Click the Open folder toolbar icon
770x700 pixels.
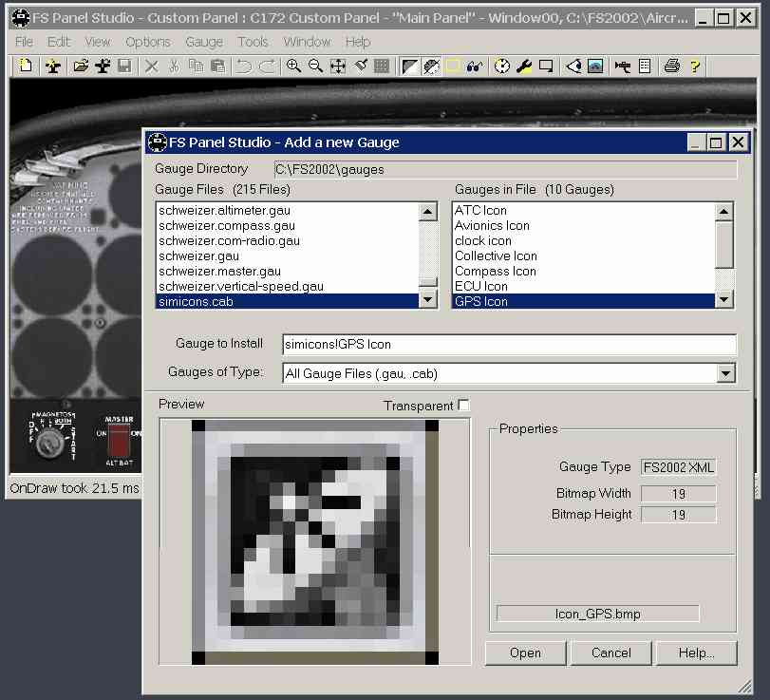tap(81, 66)
